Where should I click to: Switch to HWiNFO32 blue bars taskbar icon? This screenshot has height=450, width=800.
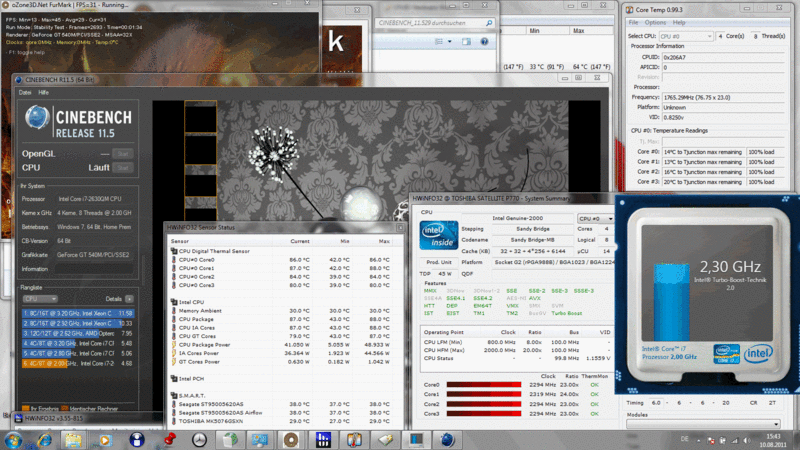click(322, 440)
